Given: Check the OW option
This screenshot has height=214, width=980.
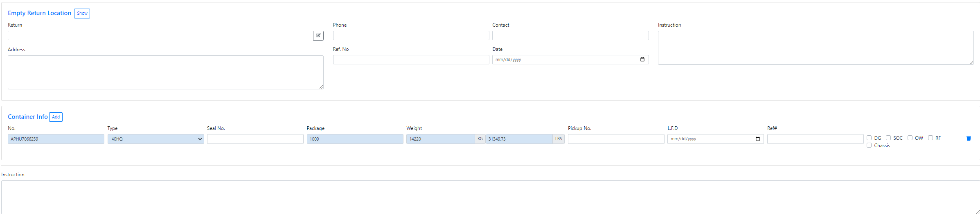Looking at the screenshot, I should (x=910, y=138).
